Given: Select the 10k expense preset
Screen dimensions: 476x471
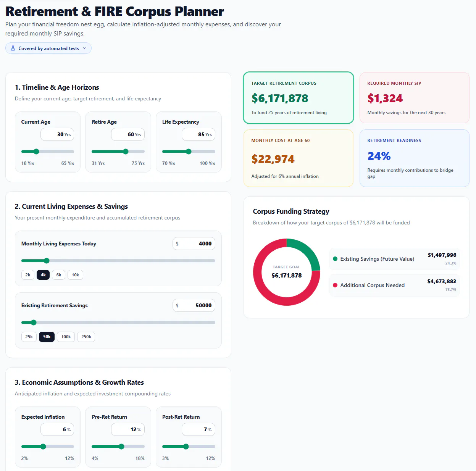Looking at the screenshot, I should pos(76,275).
